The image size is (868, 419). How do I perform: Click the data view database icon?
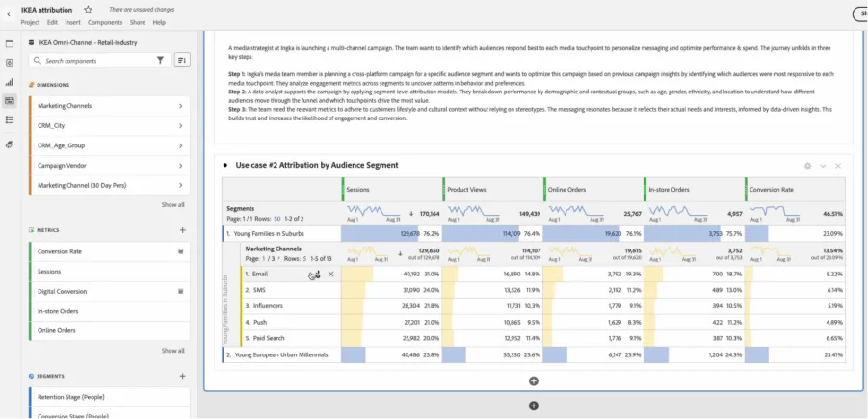(32, 42)
